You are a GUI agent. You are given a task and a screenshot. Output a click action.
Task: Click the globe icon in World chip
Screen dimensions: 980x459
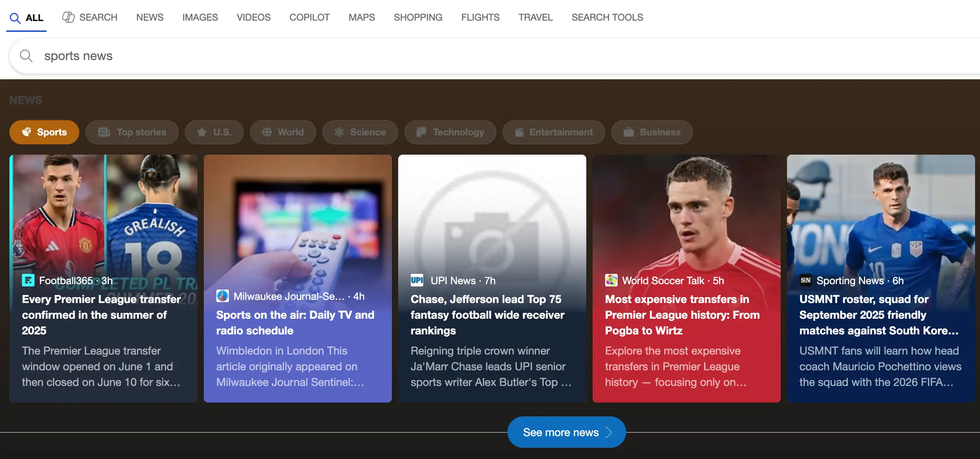(x=267, y=132)
